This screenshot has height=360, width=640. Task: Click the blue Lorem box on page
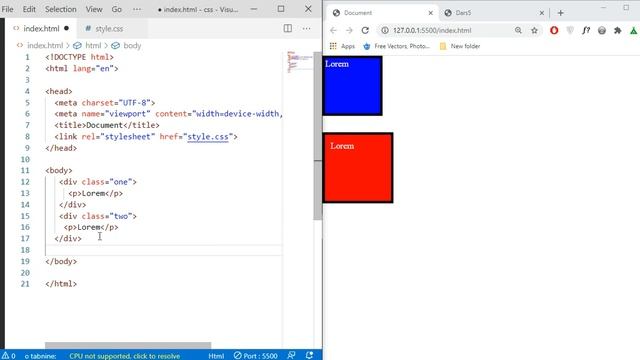[353, 86]
